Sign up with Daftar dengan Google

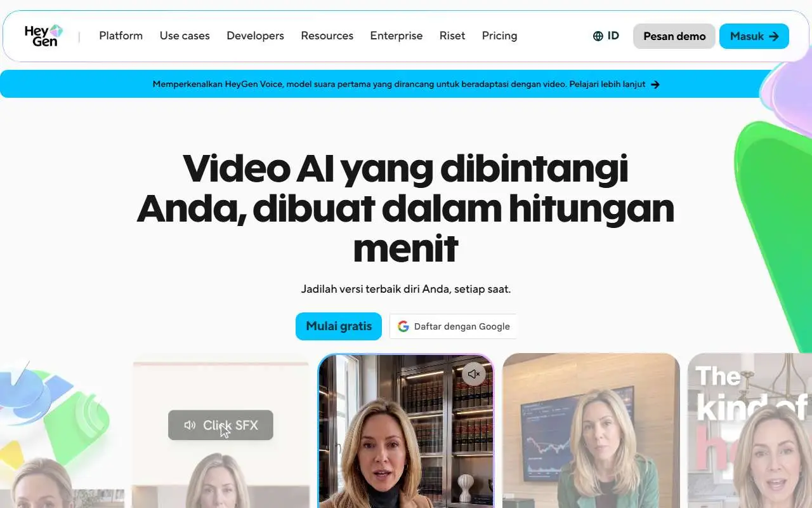tap(453, 326)
